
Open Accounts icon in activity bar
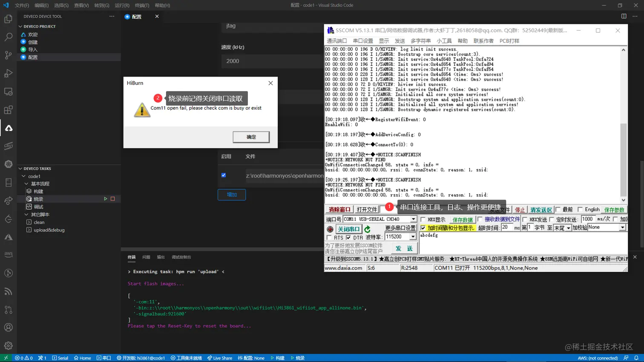tap(8, 328)
